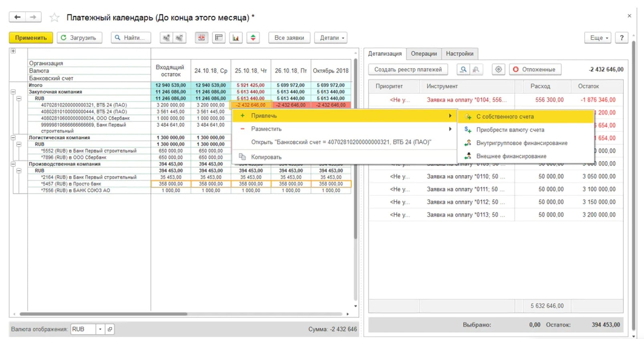The image size is (644, 339).
Task: Click the red minus icon beside Разместить
Action: [242, 129]
